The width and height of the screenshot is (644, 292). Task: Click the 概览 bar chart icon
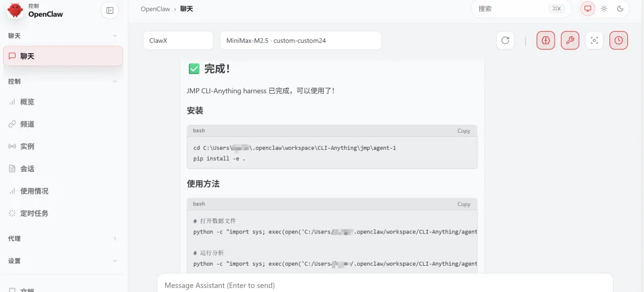point(13,102)
